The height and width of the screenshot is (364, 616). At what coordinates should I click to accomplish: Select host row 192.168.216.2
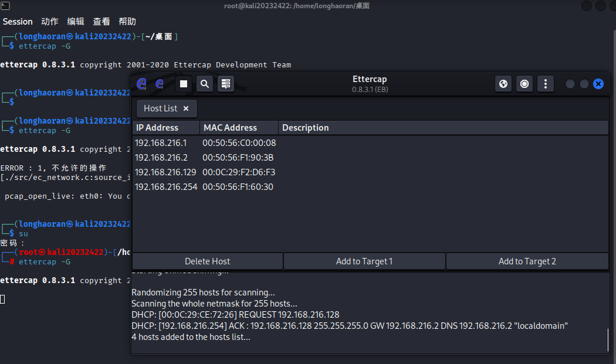pyautogui.click(x=370, y=158)
